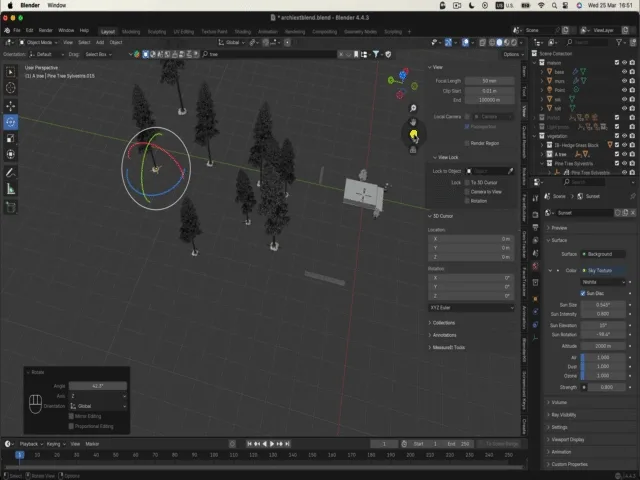The width and height of the screenshot is (640, 480).
Task: Open the Object Mode dropdown
Action: coord(38,42)
